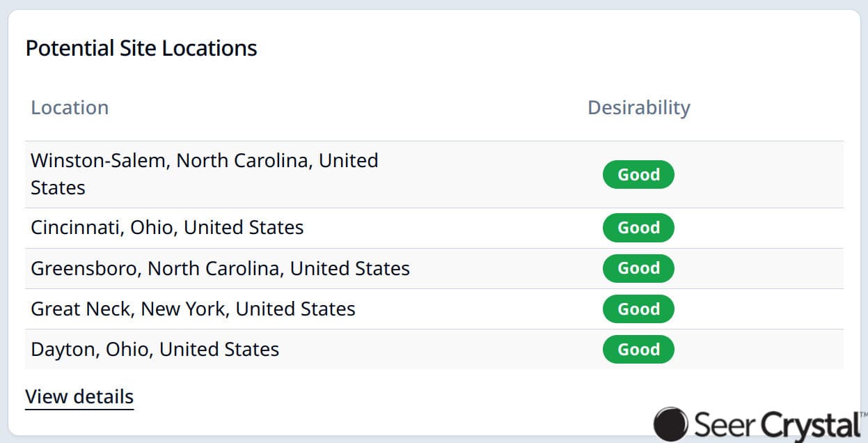The image size is (868, 443).
Task: Click the Good badge for Cincinnati, Ohio
Action: pos(638,228)
